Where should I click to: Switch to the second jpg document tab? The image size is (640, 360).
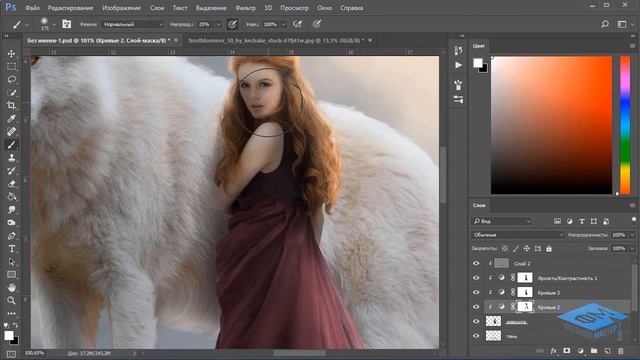(276, 40)
